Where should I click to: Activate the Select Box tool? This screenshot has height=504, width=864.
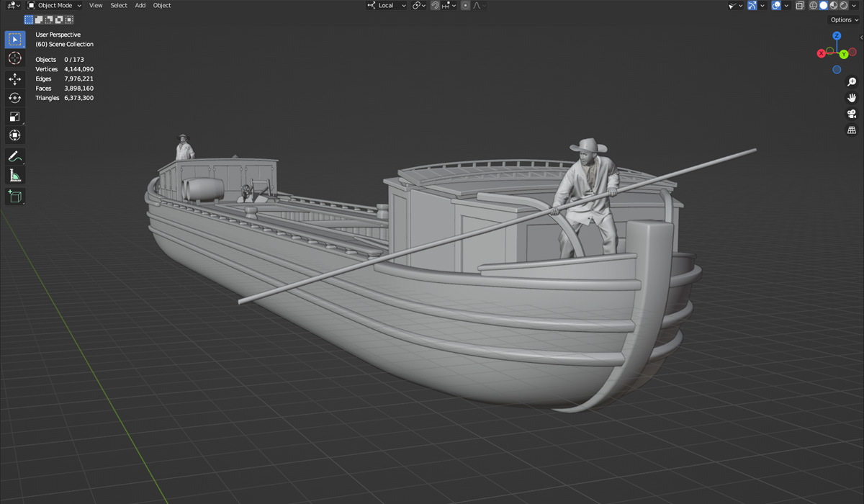pyautogui.click(x=15, y=40)
